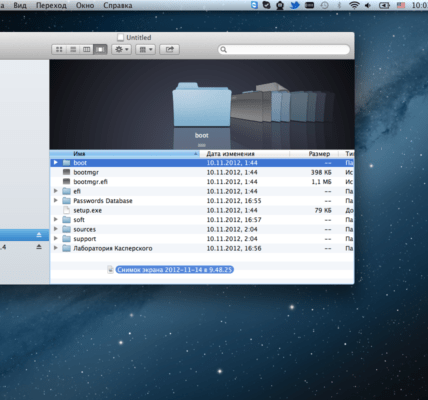
Task: Expand the Passwords Database folder
Action: coord(56,201)
